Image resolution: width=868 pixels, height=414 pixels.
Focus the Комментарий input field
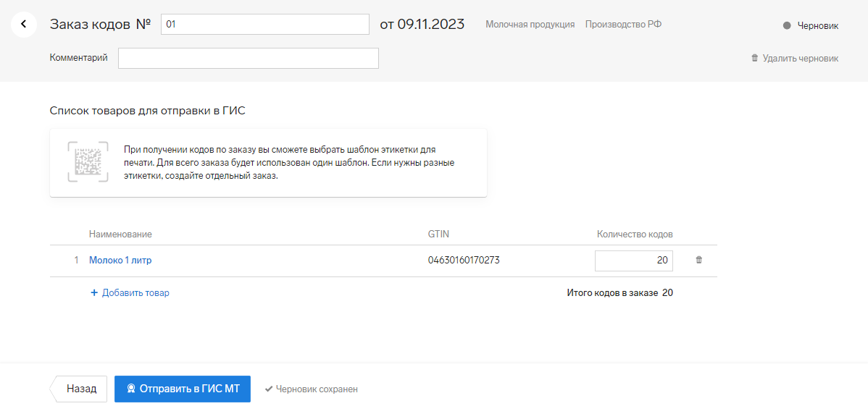click(x=249, y=58)
